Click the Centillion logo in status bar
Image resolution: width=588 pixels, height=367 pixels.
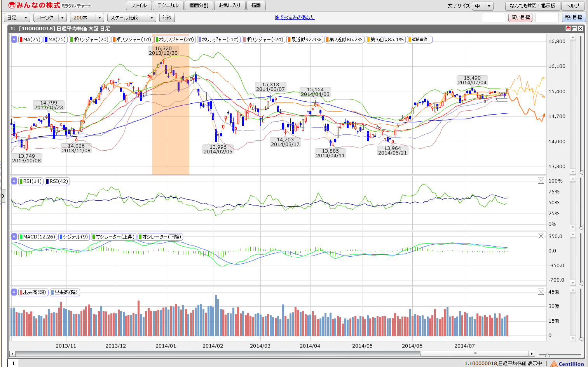tap(567, 364)
